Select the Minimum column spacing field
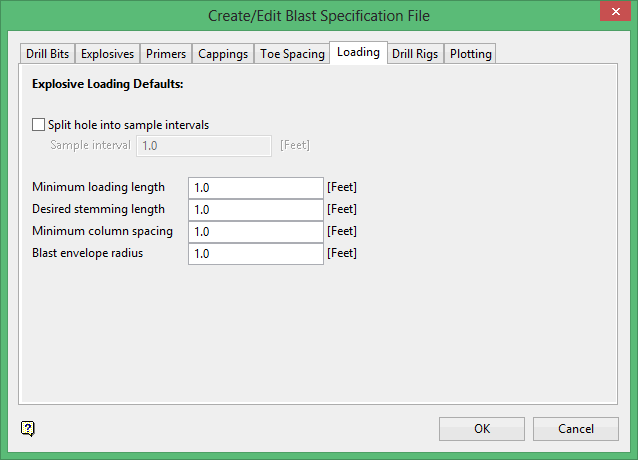Viewport: 638px width, 460px height. point(255,232)
